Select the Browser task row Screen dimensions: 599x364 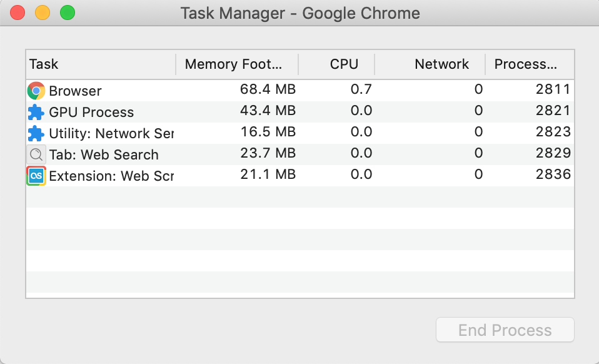[x=300, y=91]
